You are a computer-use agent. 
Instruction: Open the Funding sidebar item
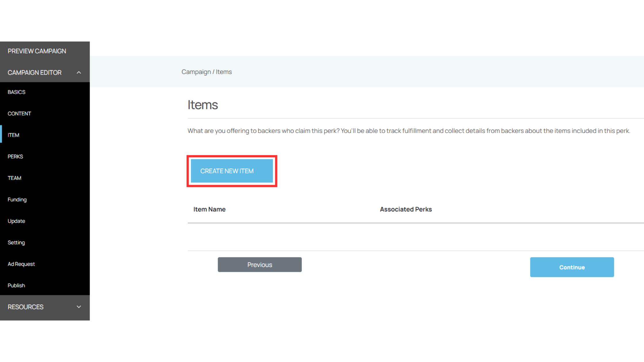click(17, 199)
